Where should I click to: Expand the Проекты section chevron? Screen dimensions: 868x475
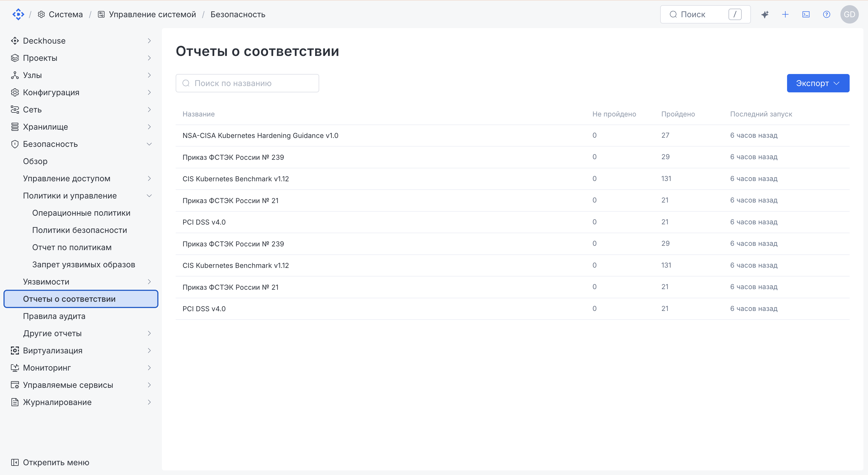click(149, 58)
